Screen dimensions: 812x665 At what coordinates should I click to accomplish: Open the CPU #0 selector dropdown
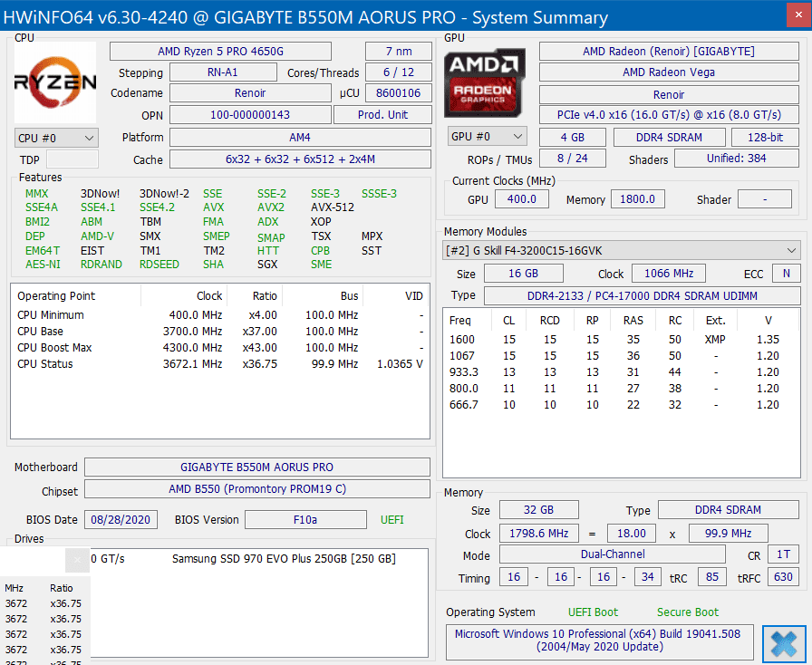click(x=56, y=139)
